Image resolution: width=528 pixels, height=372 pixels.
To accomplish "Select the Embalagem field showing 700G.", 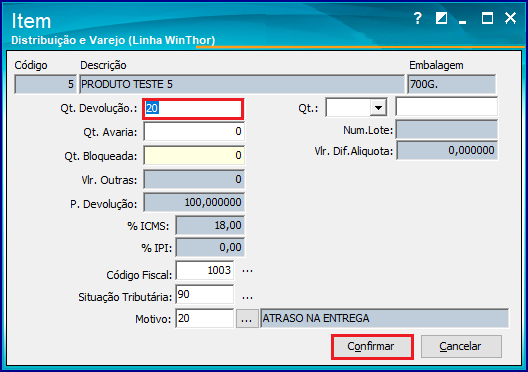I will 452,84.
